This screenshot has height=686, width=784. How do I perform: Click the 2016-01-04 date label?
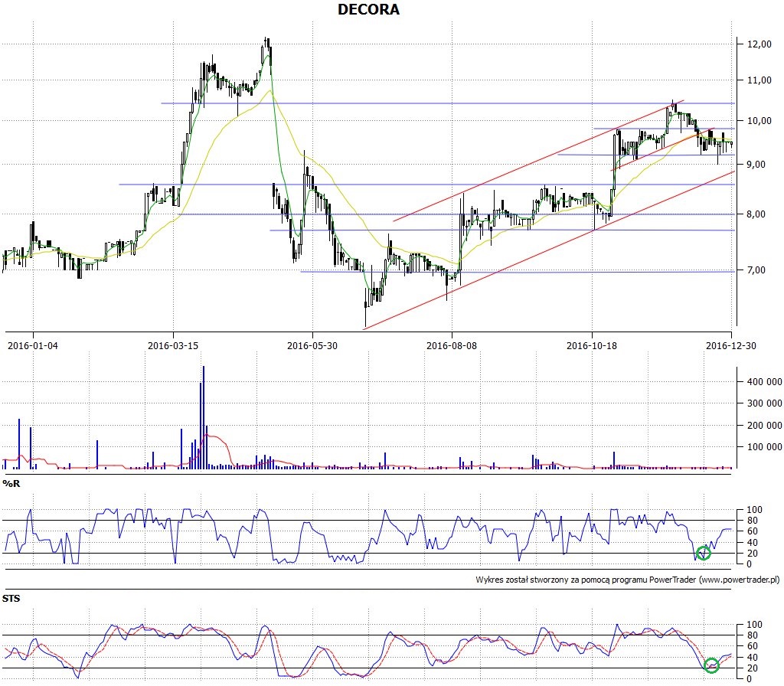[x=33, y=345]
